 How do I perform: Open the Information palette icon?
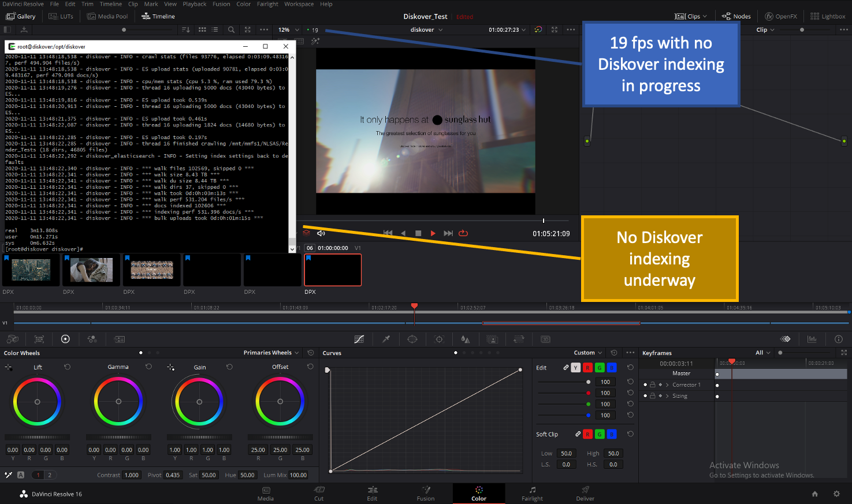tap(839, 339)
